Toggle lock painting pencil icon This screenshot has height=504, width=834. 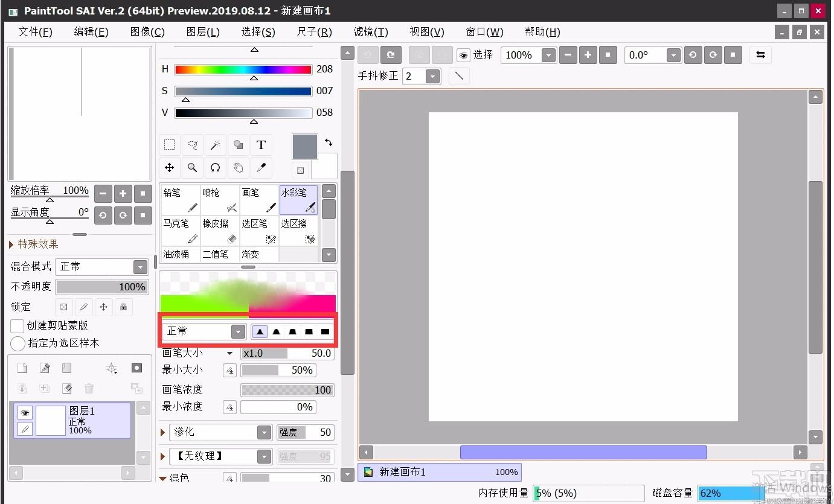[x=83, y=307]
